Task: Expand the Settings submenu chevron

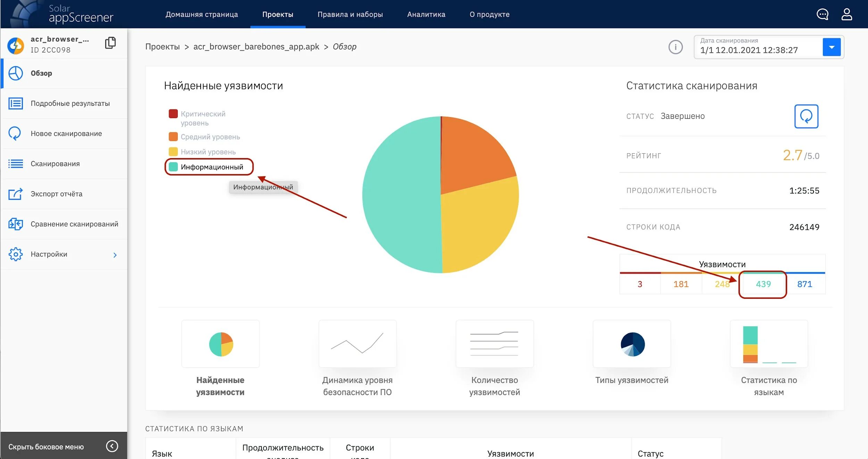Action: click(115, 255)
